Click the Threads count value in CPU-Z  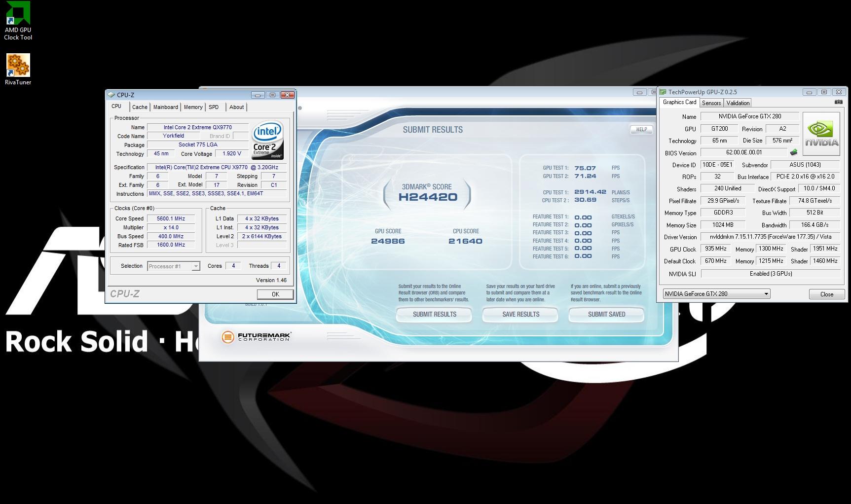(279, 266)
